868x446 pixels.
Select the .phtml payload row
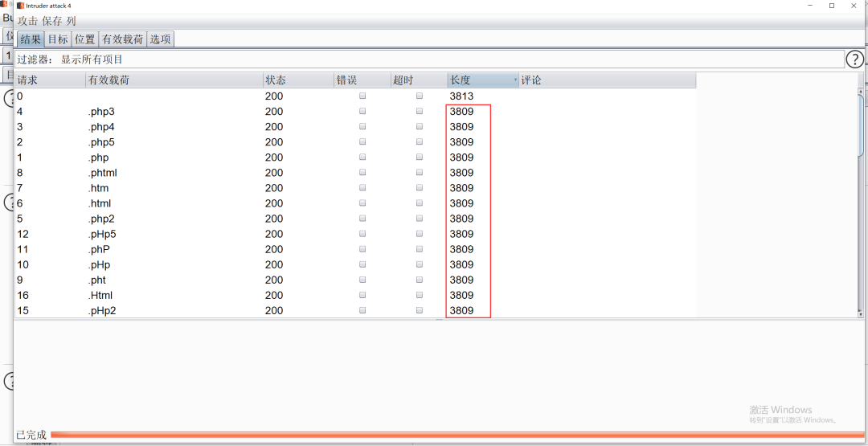(x=103, y=173)
